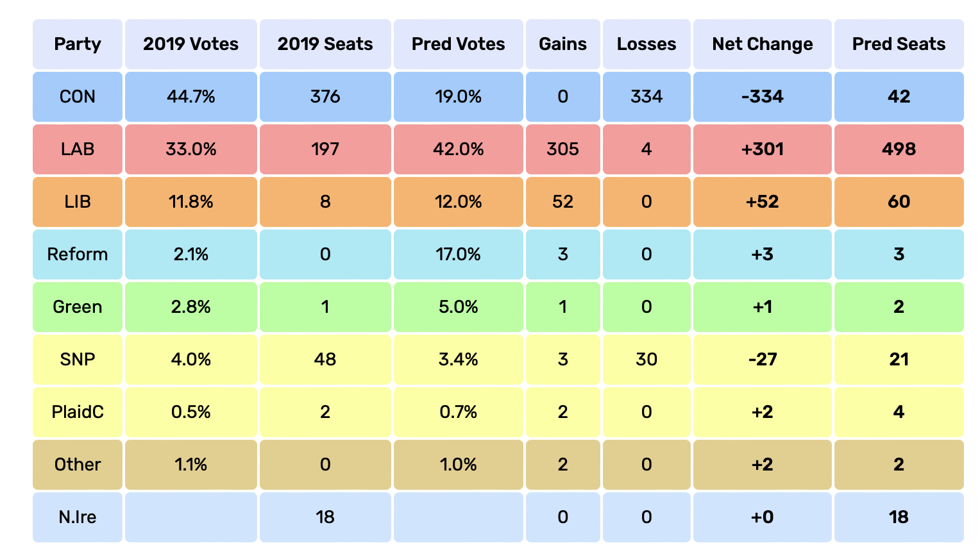Select the Pred Votes header cell
This screenshot has width=980, height=559.
458,44
